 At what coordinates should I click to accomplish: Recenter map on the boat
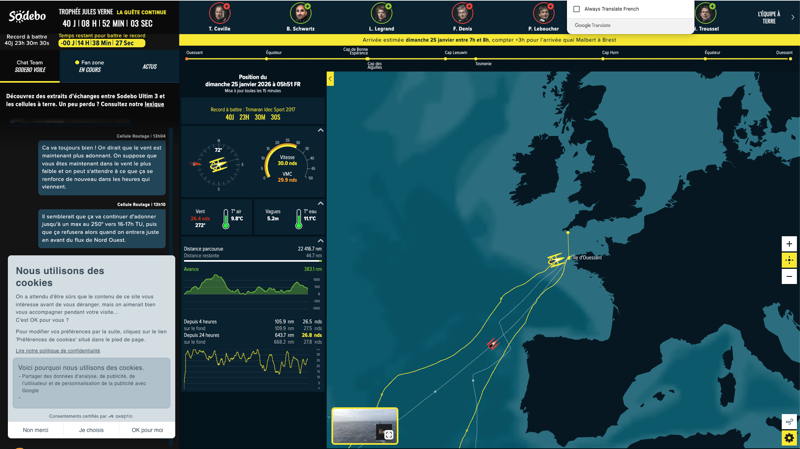(x=789, y=260)
